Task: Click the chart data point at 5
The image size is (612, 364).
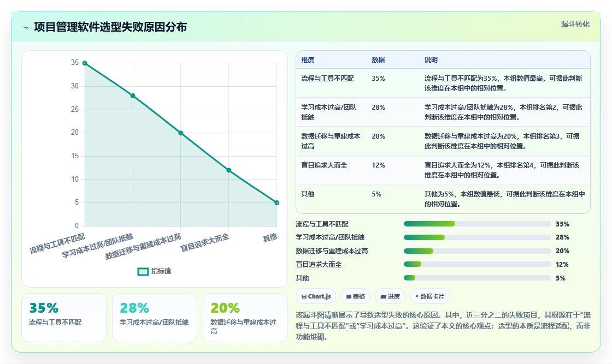Action: (x=276, y=202)
